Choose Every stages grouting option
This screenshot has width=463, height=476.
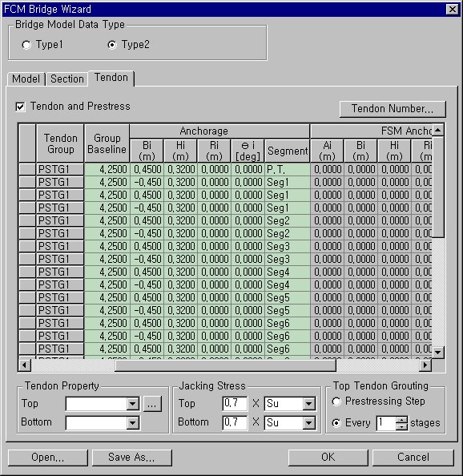point(336,423)
